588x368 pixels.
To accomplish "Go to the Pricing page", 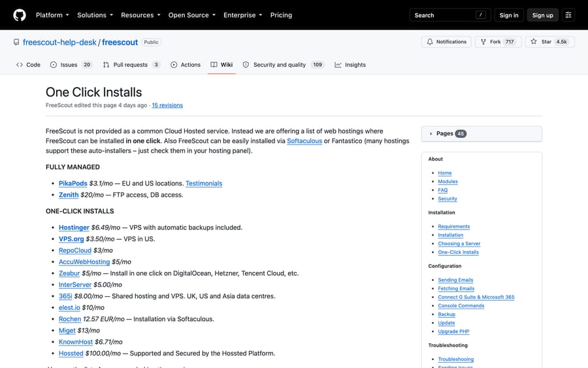I will click(281, 15).
